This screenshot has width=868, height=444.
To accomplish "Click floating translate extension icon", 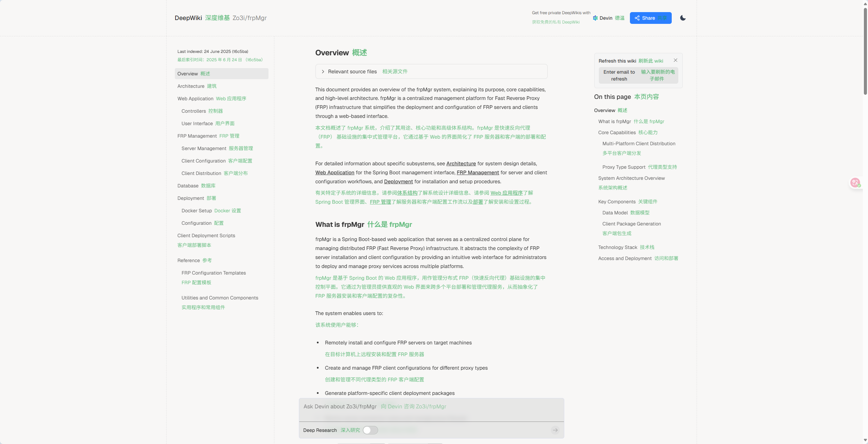I will point(855,183).
